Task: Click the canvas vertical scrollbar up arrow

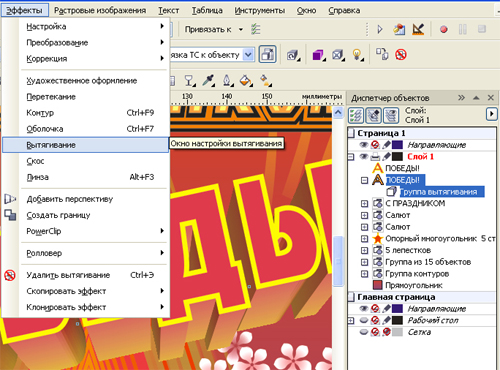Action: click(338, 112)
